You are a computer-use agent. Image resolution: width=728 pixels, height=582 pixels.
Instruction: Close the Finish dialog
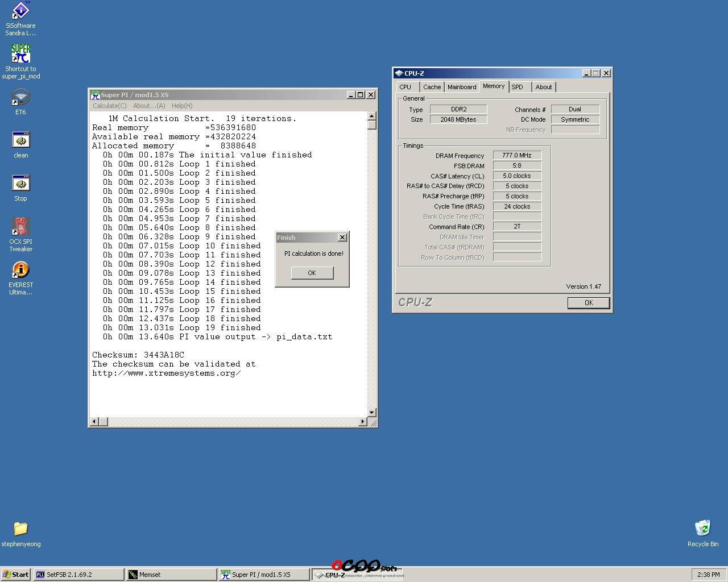pyautogui.click(x=342, y=238)
